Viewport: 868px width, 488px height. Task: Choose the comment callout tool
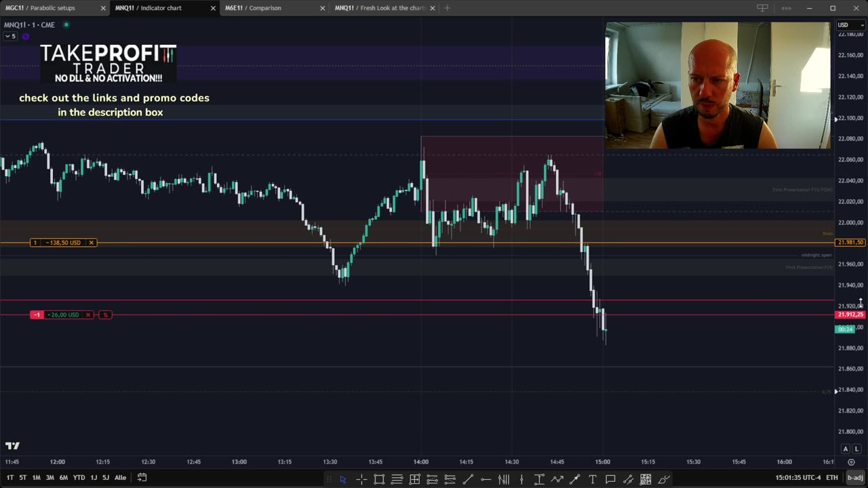click(x=610, y=479)
